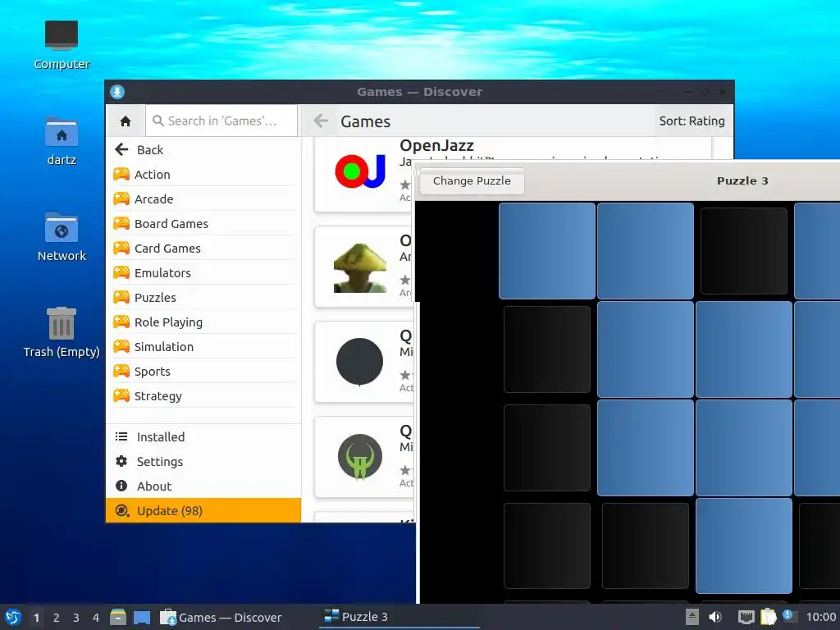Screen dimensions: 840x630
Task: Click the dark circle app thumbnail
Action: coord(359,362)
